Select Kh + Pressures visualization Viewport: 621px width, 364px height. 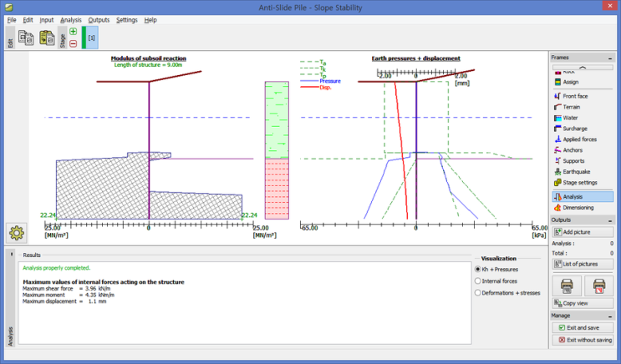pyautogui.click(x=477, y=270)
